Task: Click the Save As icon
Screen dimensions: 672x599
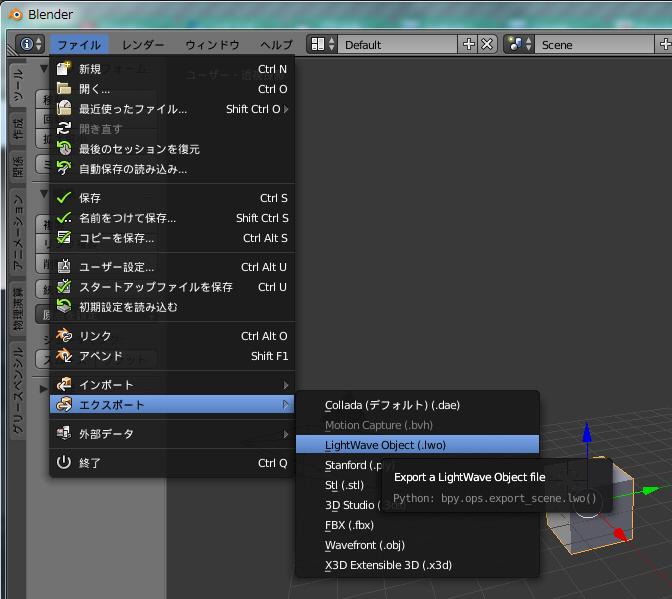Action: [x=64, y=218]
